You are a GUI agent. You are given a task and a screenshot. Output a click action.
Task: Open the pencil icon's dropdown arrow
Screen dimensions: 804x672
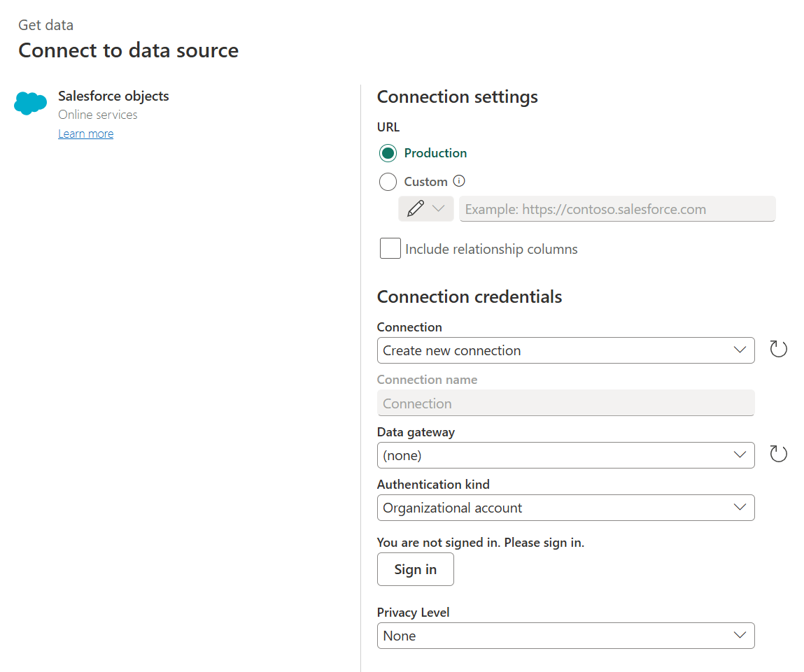pyautogui.click(x=437, y=208)
